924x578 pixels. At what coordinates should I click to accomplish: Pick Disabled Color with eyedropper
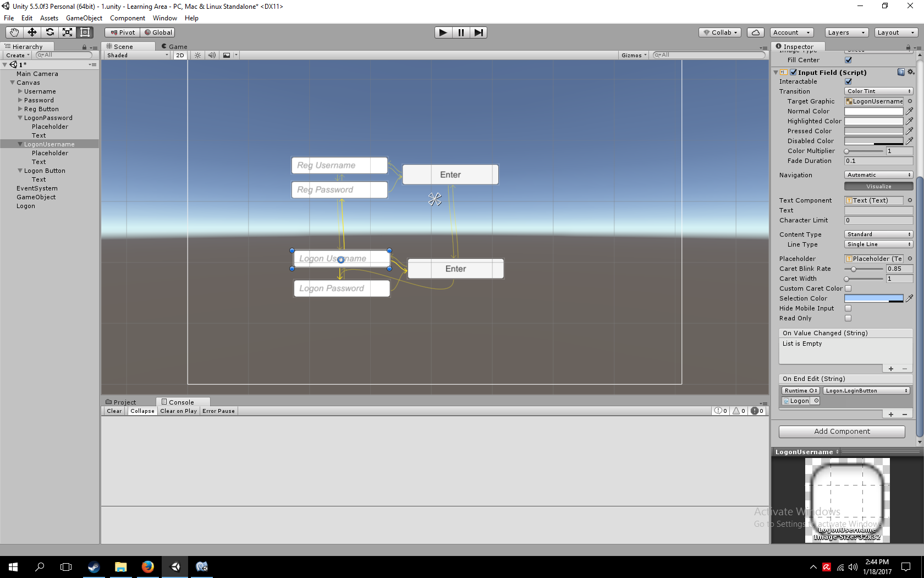pyautogui.click(x=910, y=141)
